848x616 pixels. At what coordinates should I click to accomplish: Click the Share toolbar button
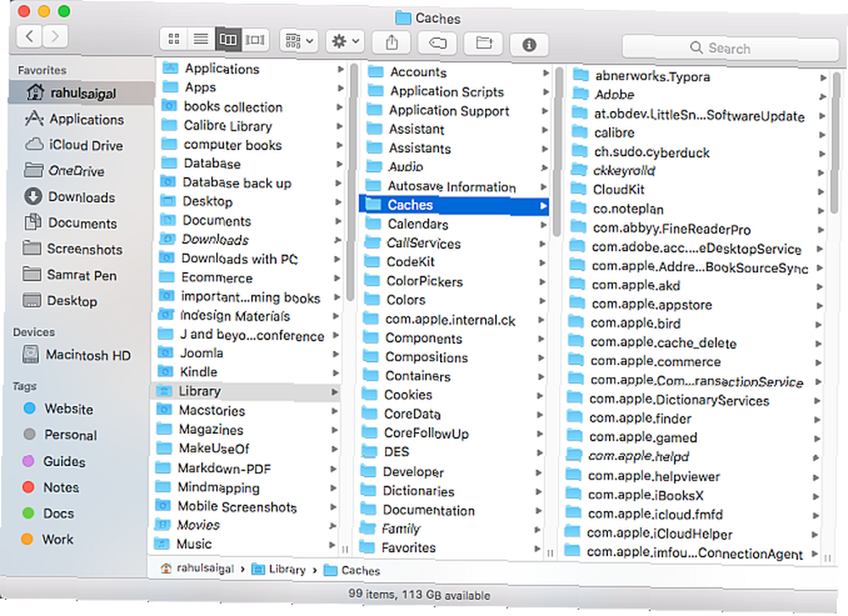tap(392, 42)
